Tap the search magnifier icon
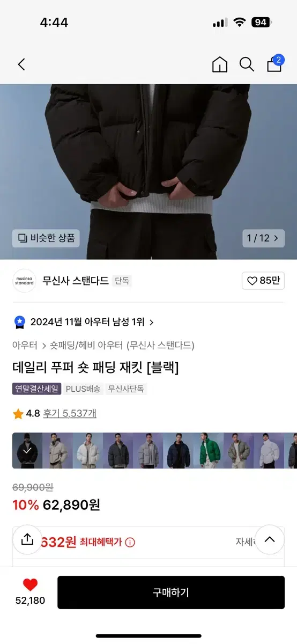 pos(247,65)
